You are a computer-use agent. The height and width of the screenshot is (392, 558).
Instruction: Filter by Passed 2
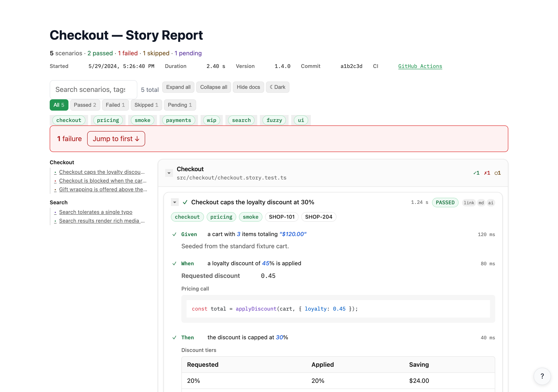85,105
